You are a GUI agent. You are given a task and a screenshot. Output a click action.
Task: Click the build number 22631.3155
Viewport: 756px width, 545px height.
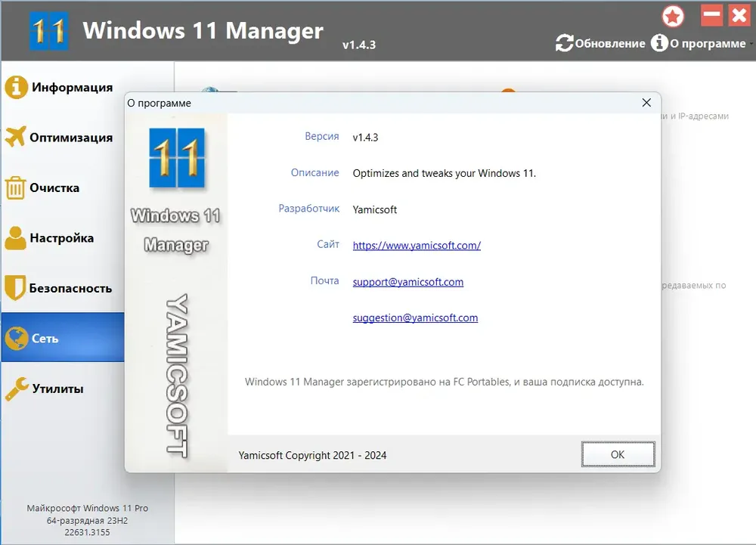pyautogui.click(x=87, y=532)
